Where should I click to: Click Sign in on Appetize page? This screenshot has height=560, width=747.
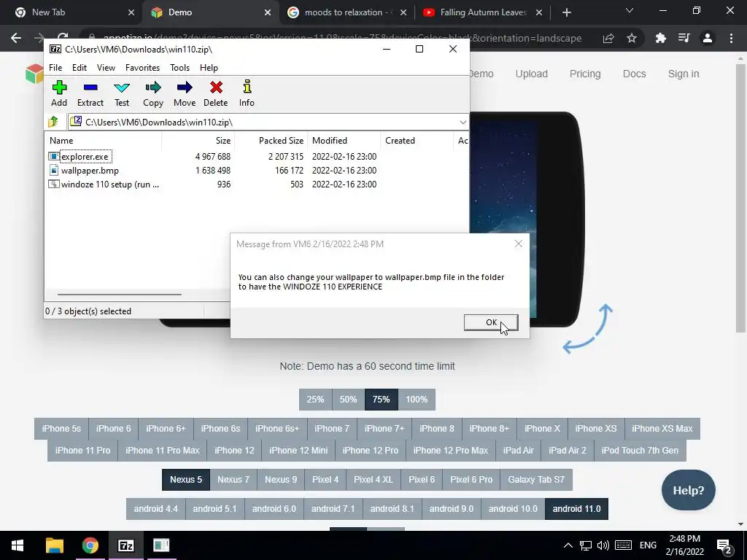tap(683, 74)
